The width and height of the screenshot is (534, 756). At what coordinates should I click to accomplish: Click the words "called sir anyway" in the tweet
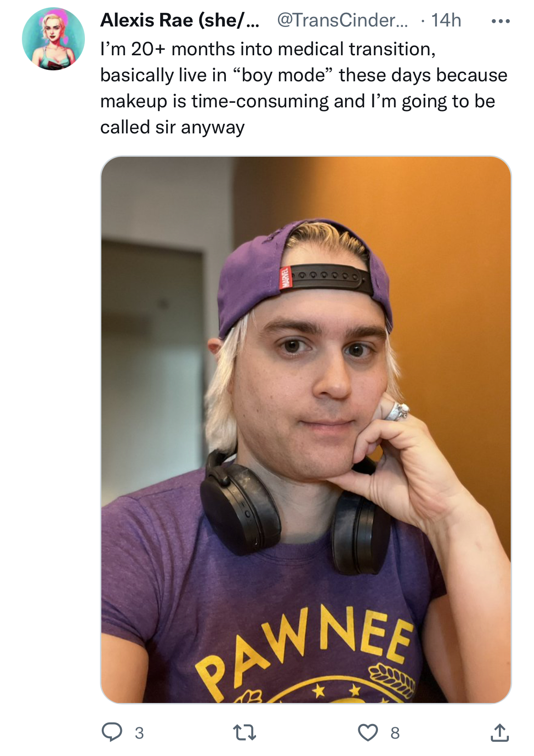pyautogui.click(x=173, y=127)
